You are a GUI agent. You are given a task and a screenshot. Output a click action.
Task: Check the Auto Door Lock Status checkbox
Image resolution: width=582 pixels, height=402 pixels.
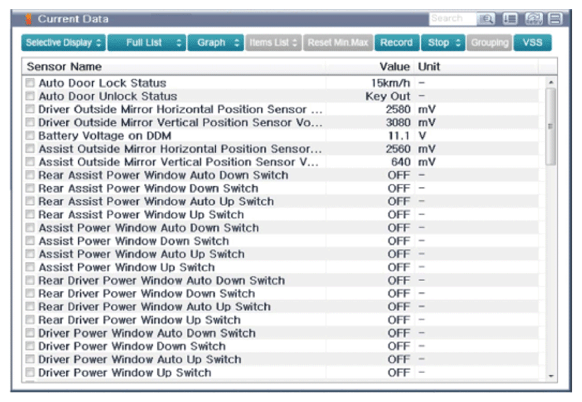tap(30, 83)
